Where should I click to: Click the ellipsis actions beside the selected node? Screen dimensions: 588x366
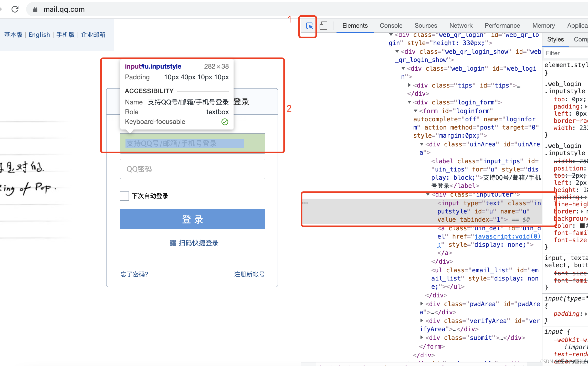(305, 203)
